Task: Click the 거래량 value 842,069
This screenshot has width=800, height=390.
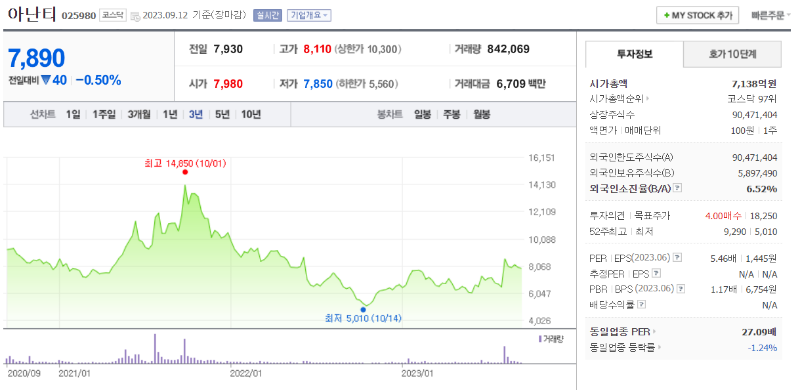Action: (x=508, y=50)
